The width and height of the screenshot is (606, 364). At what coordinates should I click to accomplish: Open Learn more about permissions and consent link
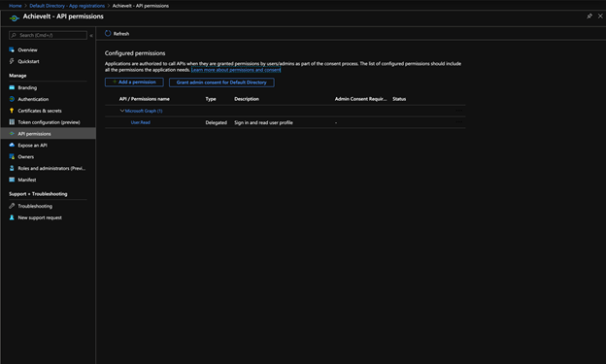tap(236, 70)
